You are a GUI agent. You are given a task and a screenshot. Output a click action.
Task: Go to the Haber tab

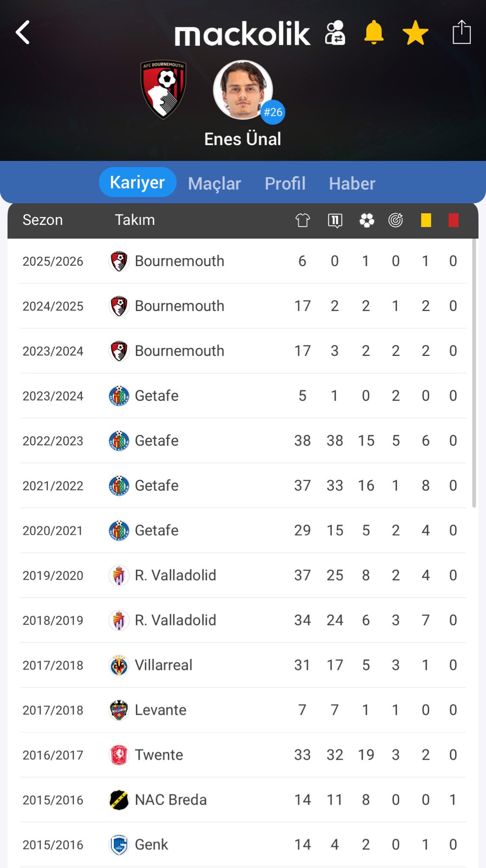[x=352, y=184]
